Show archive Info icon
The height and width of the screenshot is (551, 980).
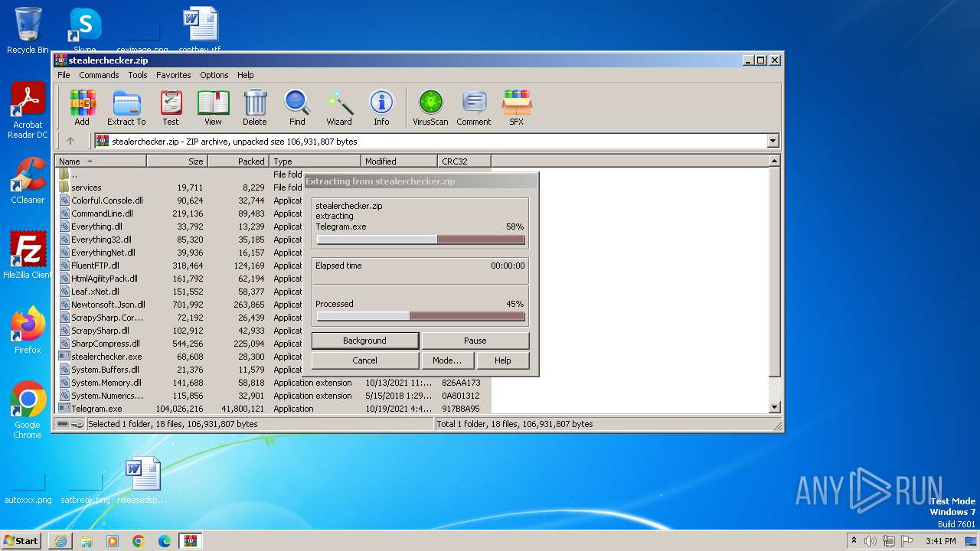[381, 107]
